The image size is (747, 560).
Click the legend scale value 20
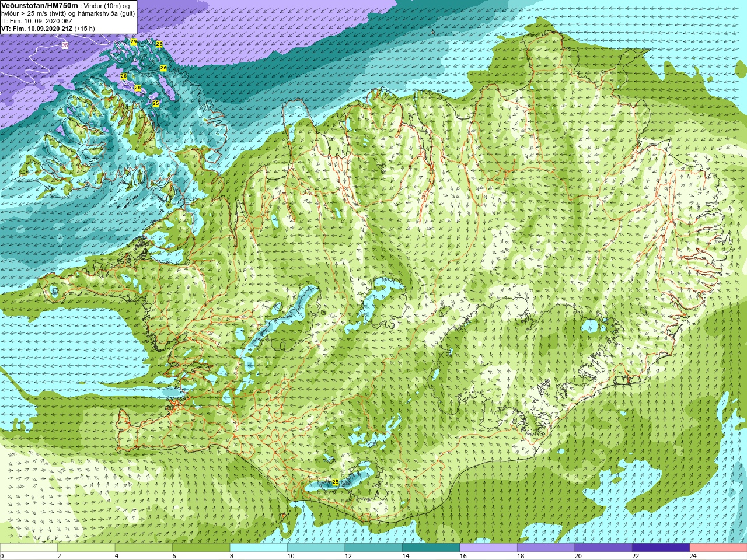pyautogui.click(x=578, y=556)
